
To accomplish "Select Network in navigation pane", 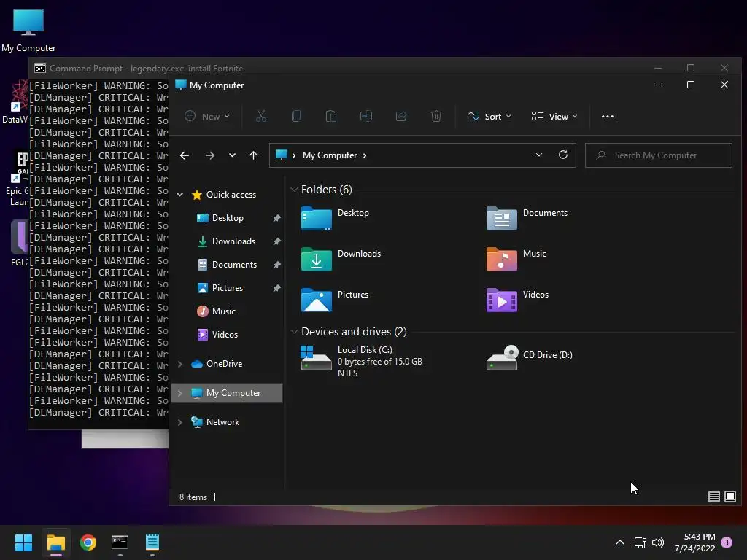I will point(222,422).
